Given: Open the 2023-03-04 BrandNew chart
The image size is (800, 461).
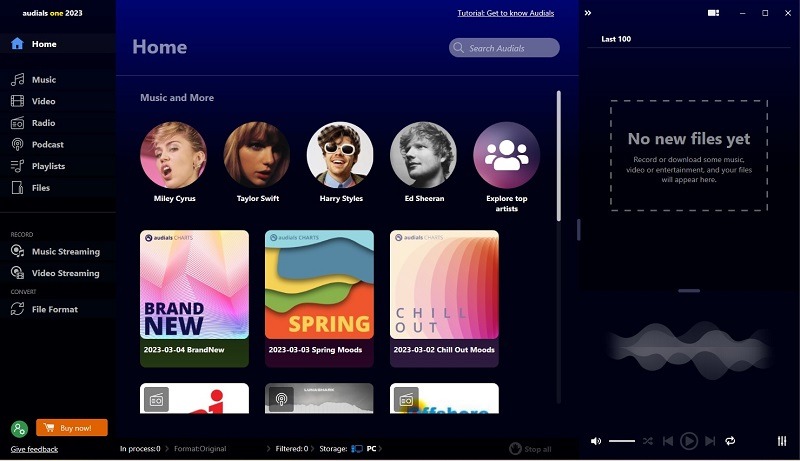Looking at the screenshot, I should [x=194, y=299].
